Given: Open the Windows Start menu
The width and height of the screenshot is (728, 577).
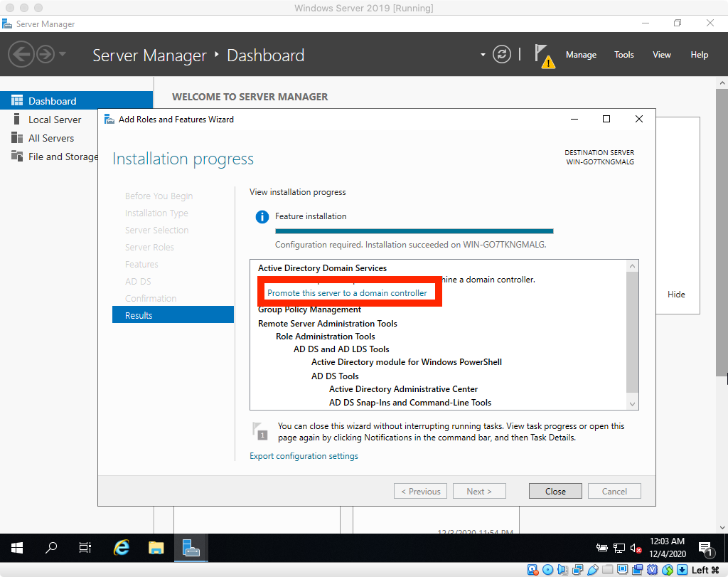Looking at the screenshot, I should pyautogui.click(x=17, y=549).
